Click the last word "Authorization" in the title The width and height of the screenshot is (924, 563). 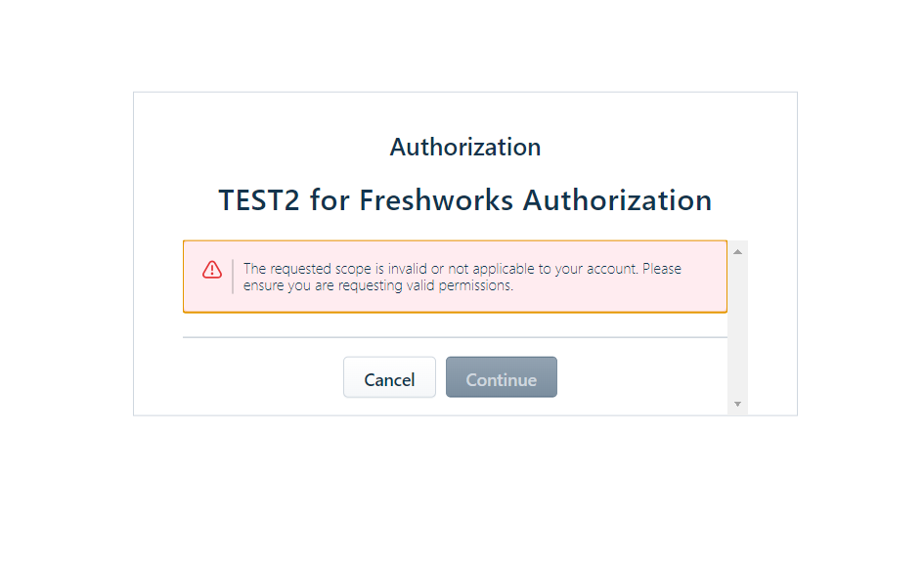617,200
